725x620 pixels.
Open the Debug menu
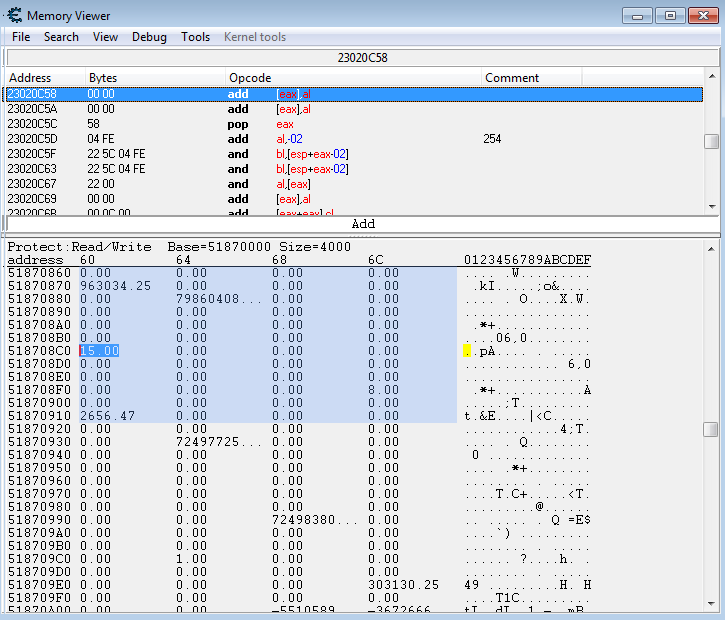point(149,37)
